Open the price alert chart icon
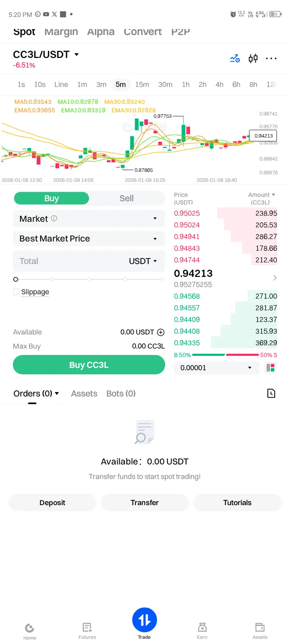 coord(235,59)
